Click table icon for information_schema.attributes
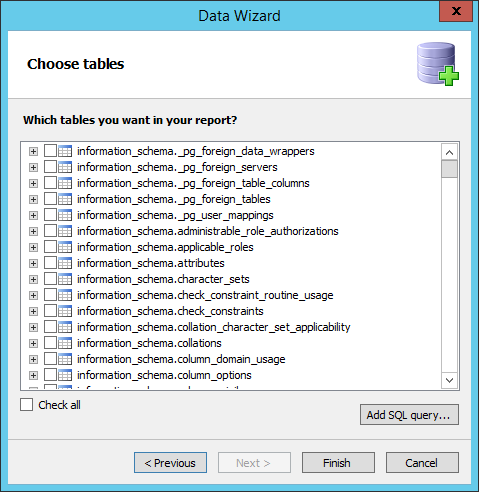Image resolution: width=479 pixels, height=492 pixels. 65,263
